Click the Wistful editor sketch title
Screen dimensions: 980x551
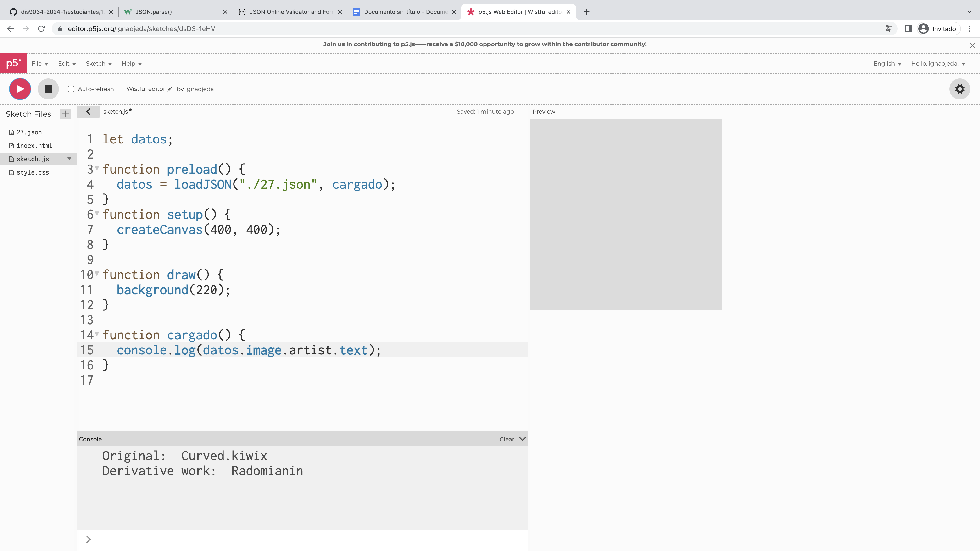(x=146, y=88)
